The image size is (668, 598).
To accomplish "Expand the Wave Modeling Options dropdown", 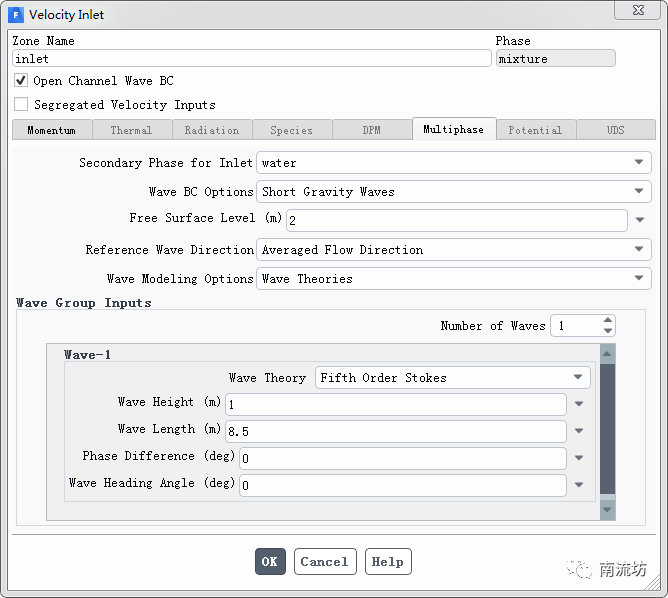I will (x=454, y=279).
